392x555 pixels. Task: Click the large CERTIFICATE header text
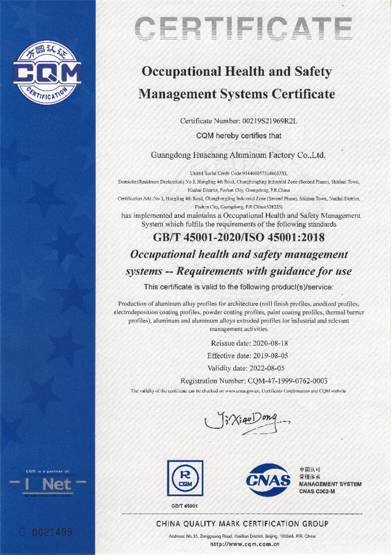pyautogui.click(x=244, y=29)
